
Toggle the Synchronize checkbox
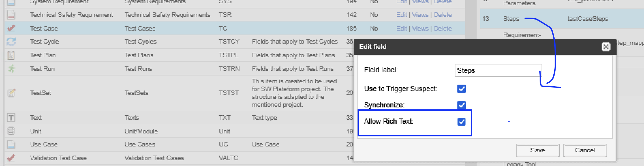[x=462, y=105]
